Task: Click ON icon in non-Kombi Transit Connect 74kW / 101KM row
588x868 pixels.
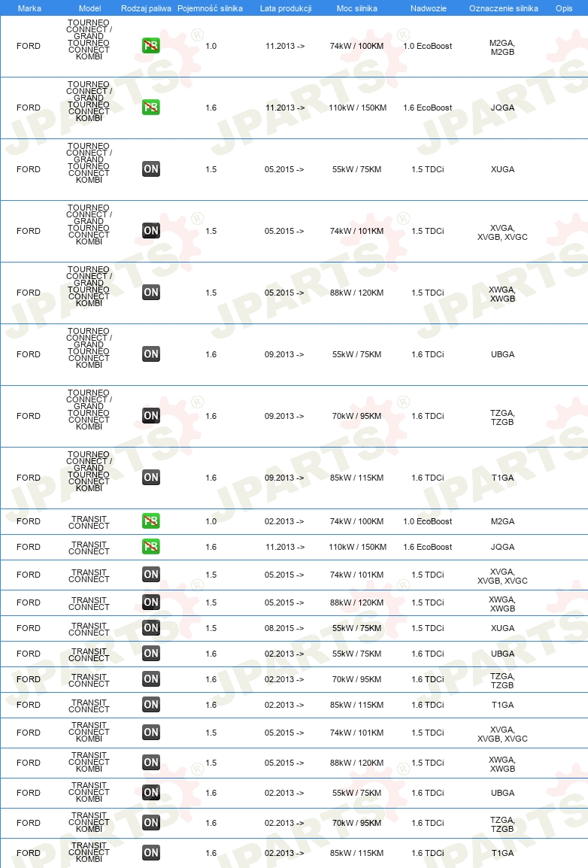Action: (x=151, y=574)
